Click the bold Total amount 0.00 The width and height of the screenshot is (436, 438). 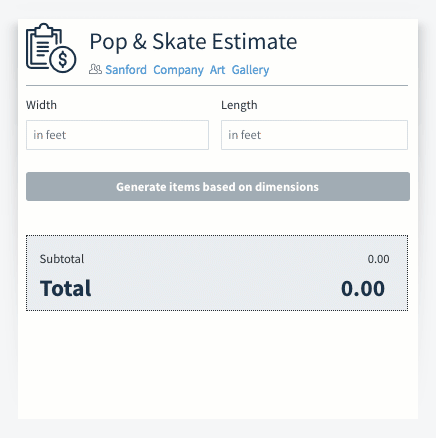click(363, 289)
